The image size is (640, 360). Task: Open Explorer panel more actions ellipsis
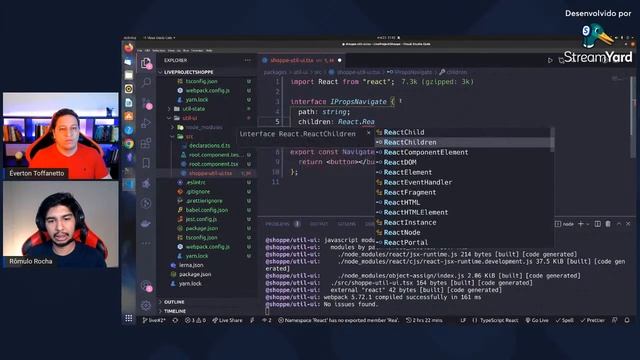(247, 60)
